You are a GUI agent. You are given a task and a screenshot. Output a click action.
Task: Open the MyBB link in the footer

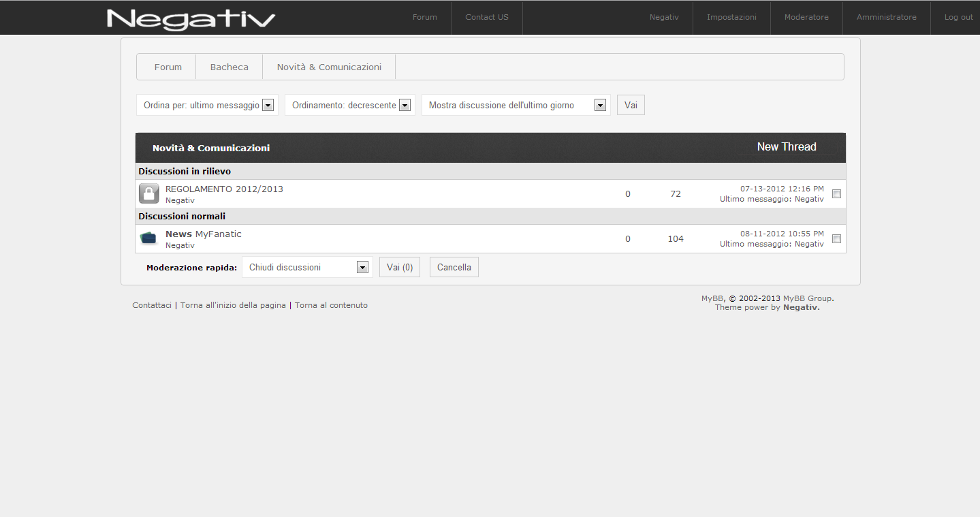pos(712,298)
